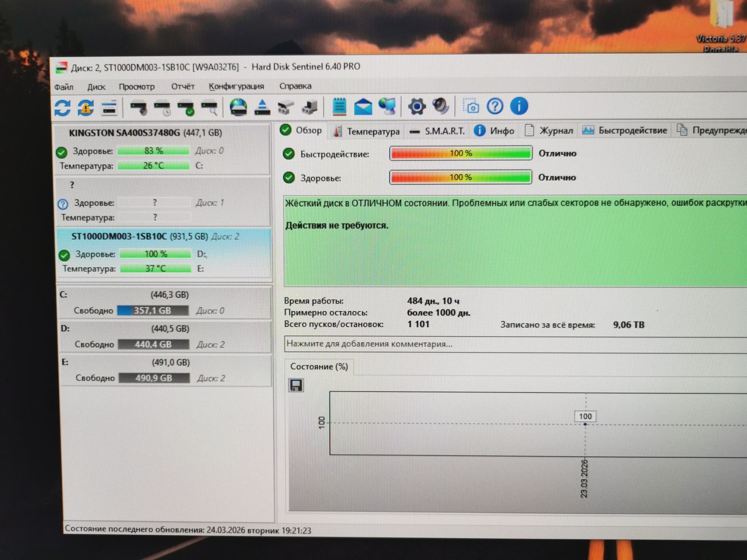Viewport: 747px width, 560px height.
Task: Click the blue refresh arrows toolbar icon
Action: 62,108
